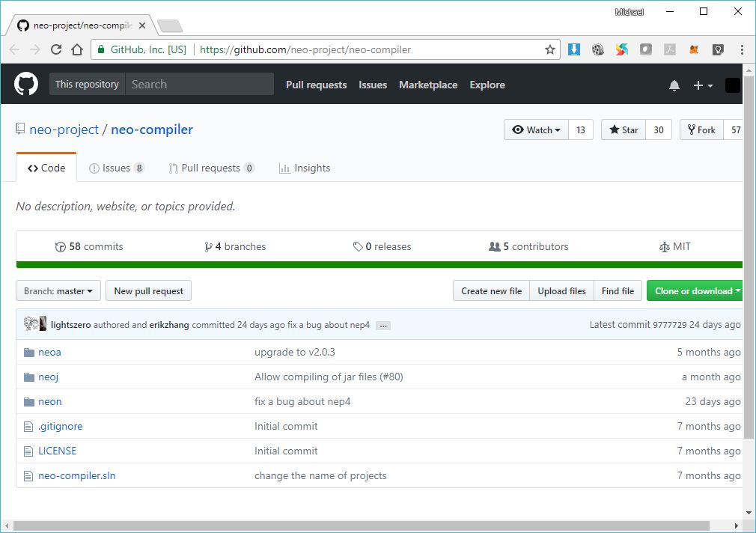
Task: Click the repository Search field
Action: coord(200,84)
